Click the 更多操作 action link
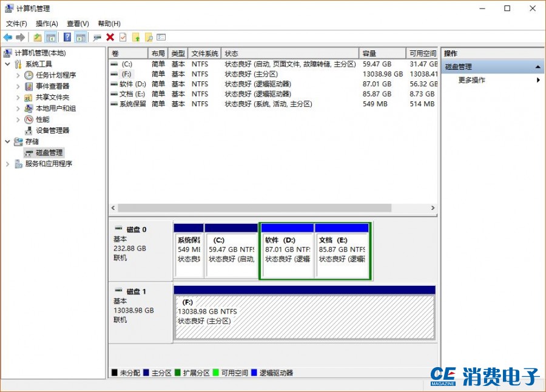The height and width of the screenshot is (392, 546). [471, 80]
